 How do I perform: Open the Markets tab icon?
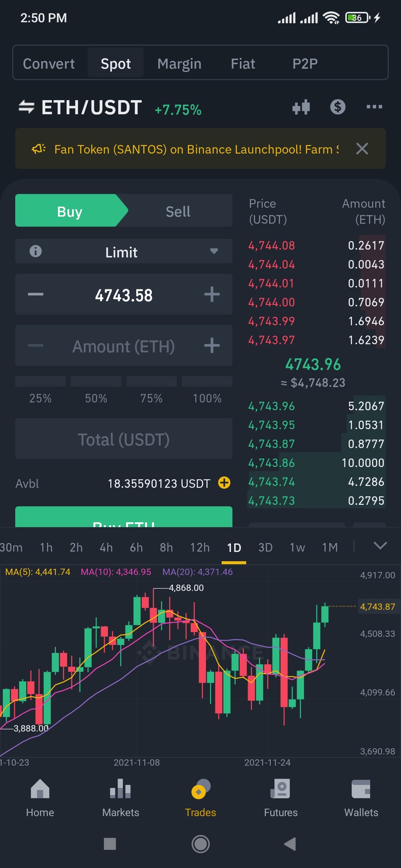click(x=120, y=789)
